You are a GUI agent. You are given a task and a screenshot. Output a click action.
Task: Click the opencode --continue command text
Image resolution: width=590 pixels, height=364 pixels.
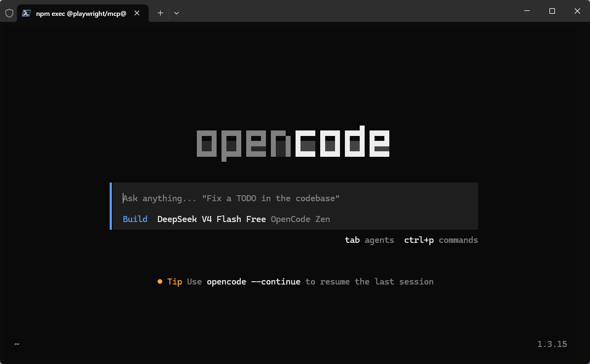pyautogui.click(x=254, y=282)
